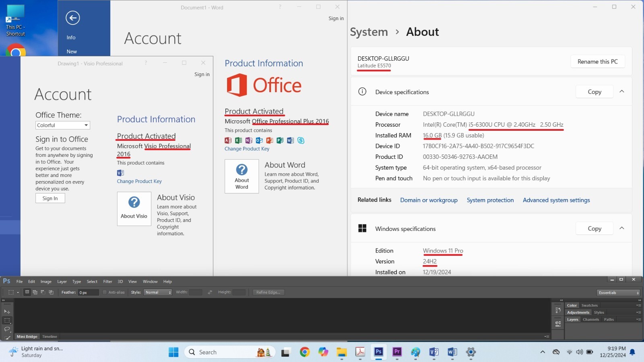Open the Adjustments panel flyout menu
Screen dimensions: 644x362
639,313
